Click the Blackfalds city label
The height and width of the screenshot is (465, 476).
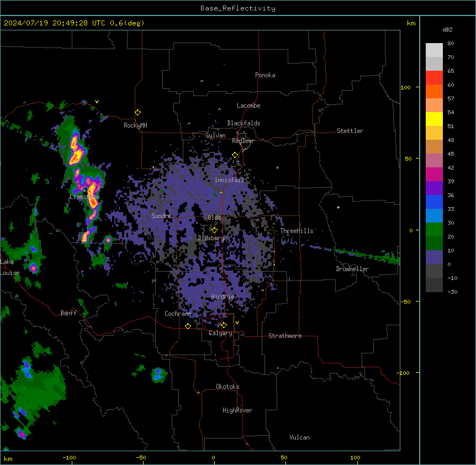click(x=244, y=123)
